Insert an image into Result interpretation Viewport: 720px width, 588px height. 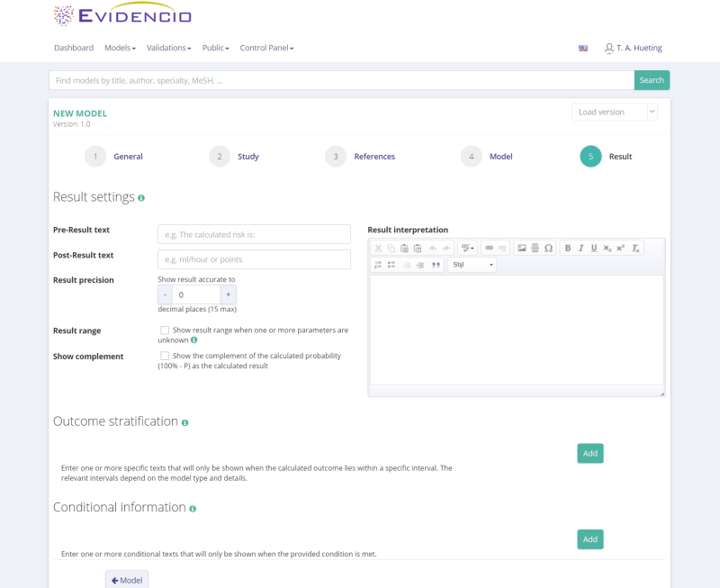point(521,248)
